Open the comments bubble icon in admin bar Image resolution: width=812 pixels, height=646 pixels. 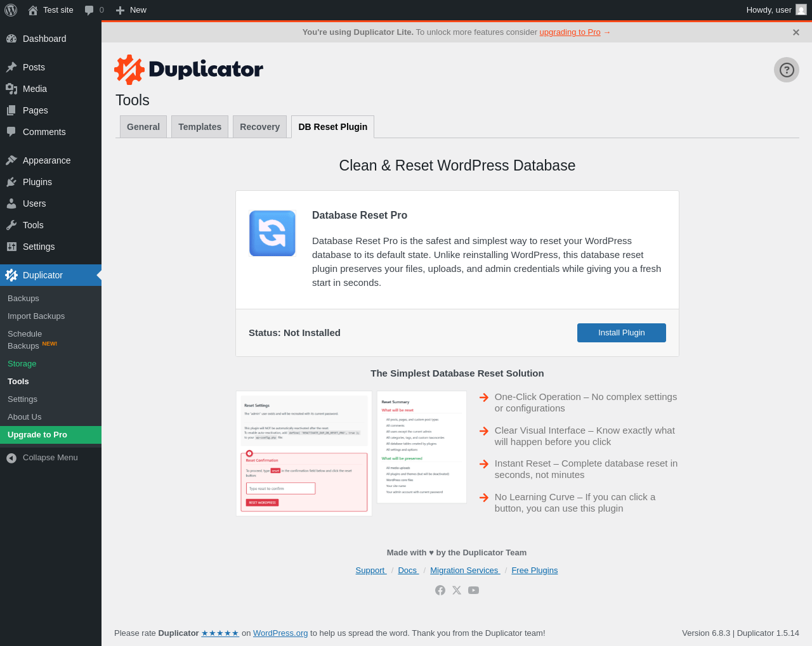coord(89,10)
